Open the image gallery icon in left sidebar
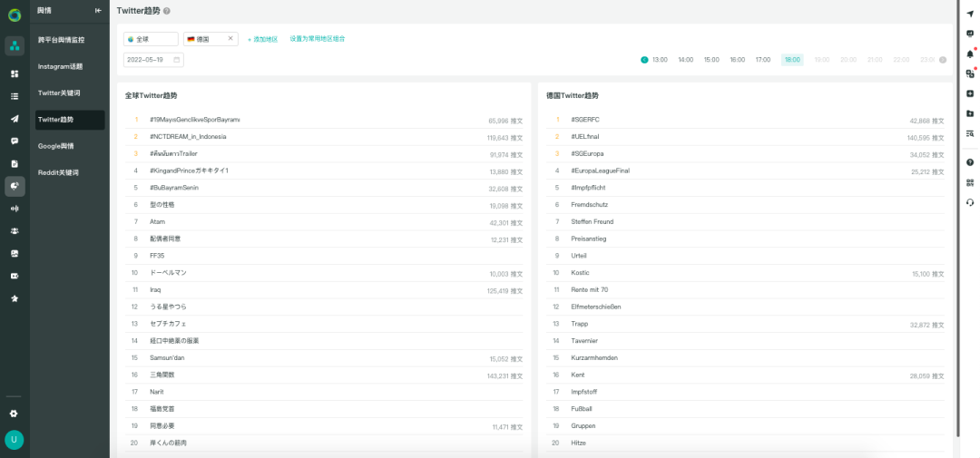Screen dimensions: 980x458 (x=15, y=254)
